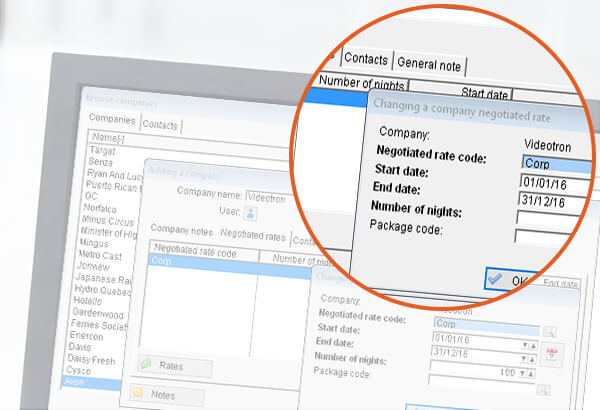Screen dimensions: 600x410
Task: Open the red calendar icon in lower dialog
Action: pyautogui.click(x=551, y=354)
